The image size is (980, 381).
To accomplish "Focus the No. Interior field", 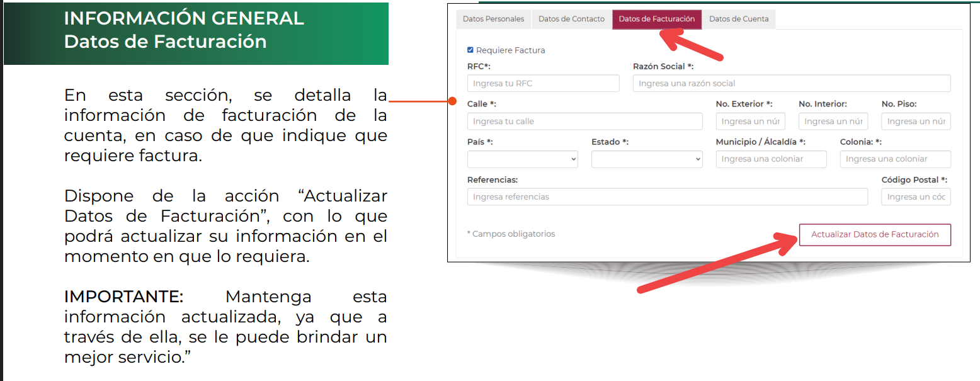I will 833,122.
